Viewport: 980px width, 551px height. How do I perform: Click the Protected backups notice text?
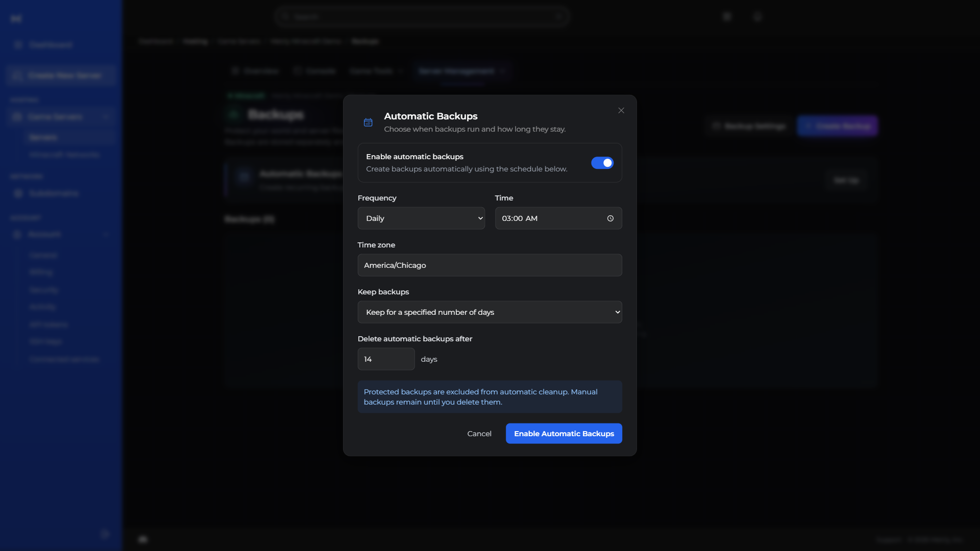tap(480, 397)
